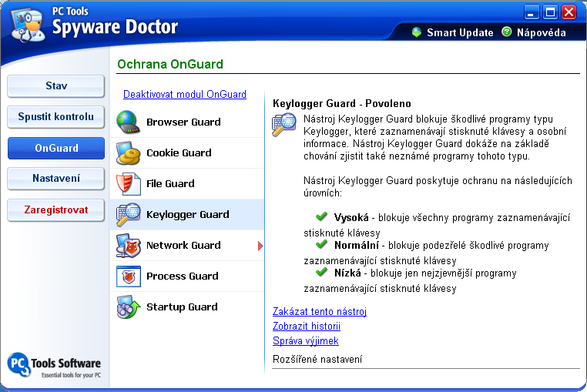
Task: Select Process Guard in the guard list
Action: coord(187,276)
